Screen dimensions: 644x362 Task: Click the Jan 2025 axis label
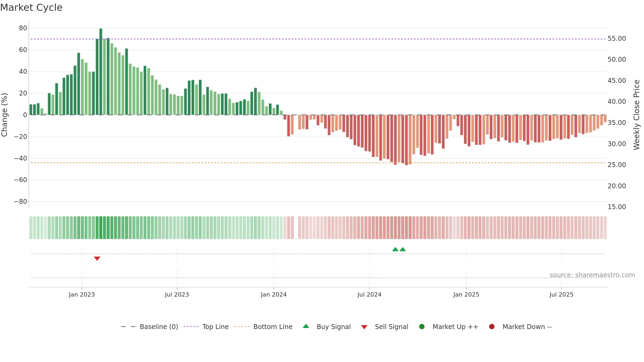pos(466,295)
